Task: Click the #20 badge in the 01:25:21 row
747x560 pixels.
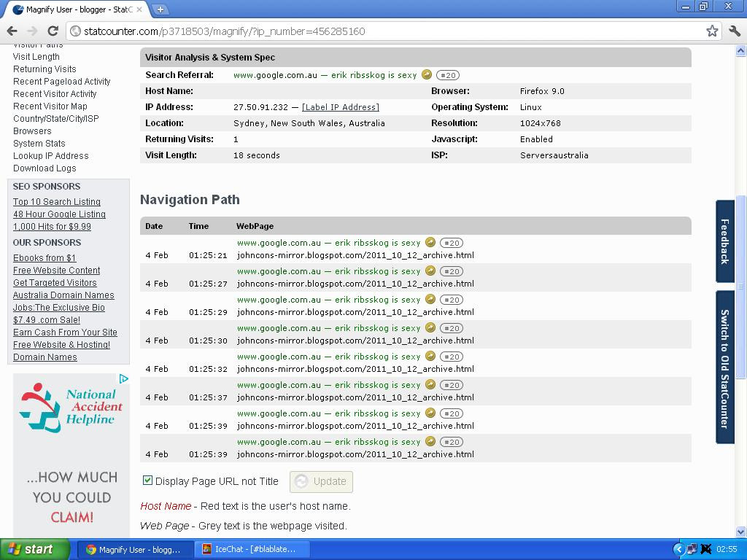Action: point(452,243)
